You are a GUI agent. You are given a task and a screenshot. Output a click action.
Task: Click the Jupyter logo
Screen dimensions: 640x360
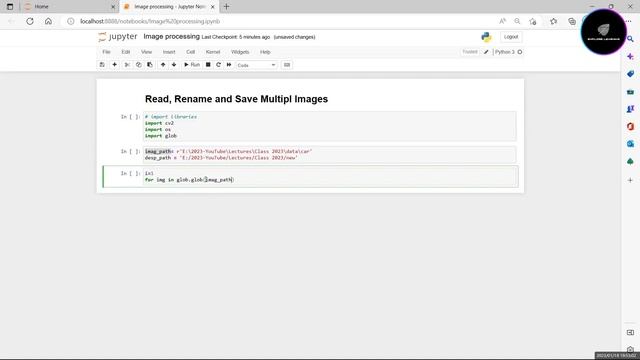click(x=118, y=37)
